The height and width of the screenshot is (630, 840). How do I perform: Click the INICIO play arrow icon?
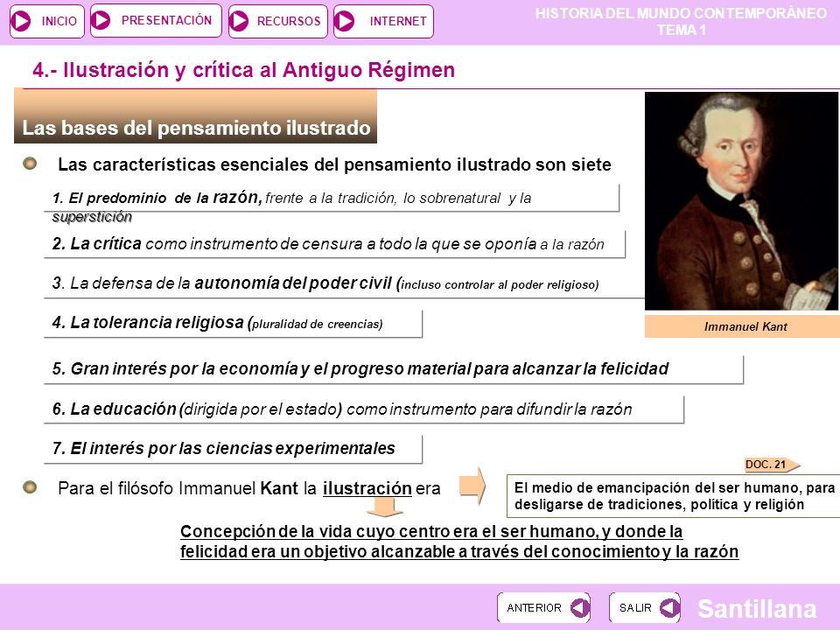click(x=21, y=21)
